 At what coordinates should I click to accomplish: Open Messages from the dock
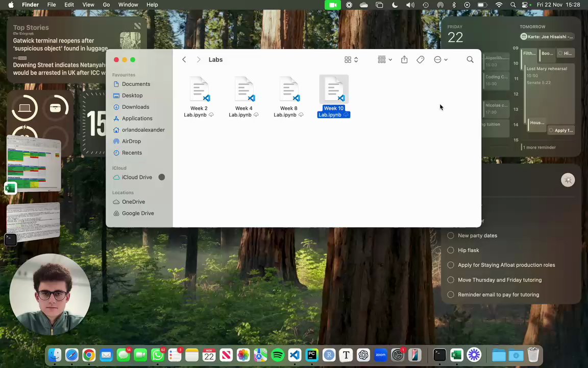click(x=124, y=355)
